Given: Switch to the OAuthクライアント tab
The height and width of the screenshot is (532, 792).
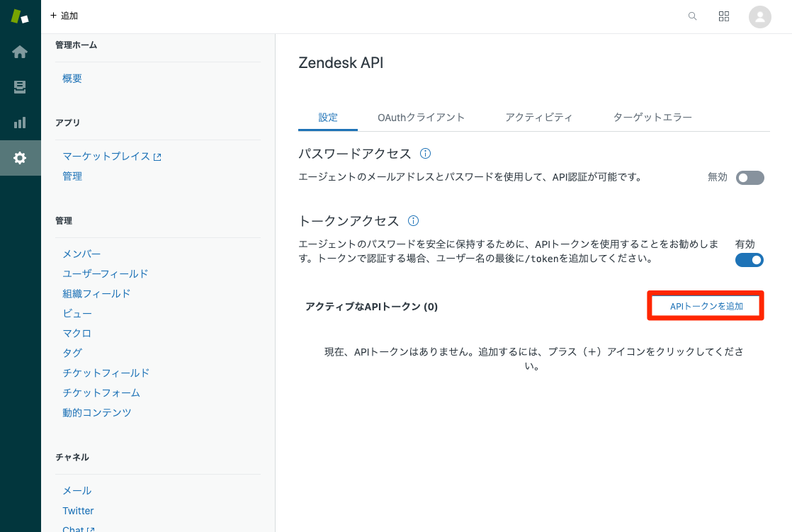Looking at the screenshot, I should click(421, 117).
